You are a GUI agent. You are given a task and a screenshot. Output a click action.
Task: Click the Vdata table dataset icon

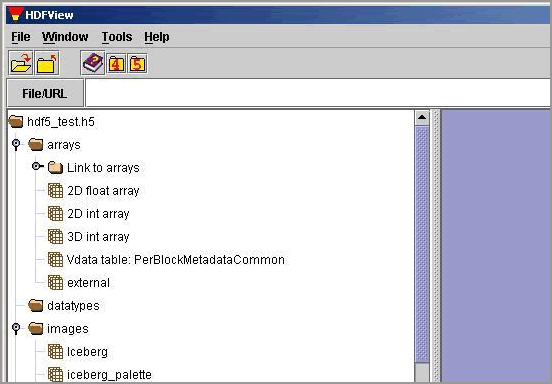[x=55, y=260]
